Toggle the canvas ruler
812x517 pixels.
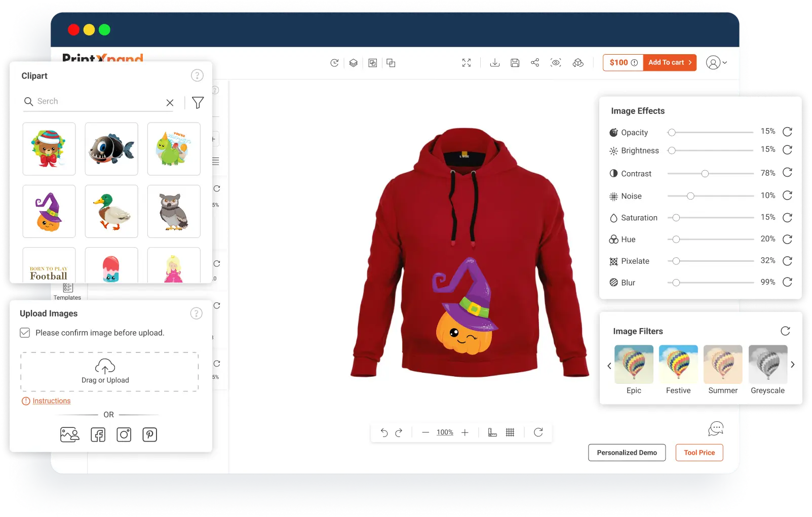coord(492,432)
